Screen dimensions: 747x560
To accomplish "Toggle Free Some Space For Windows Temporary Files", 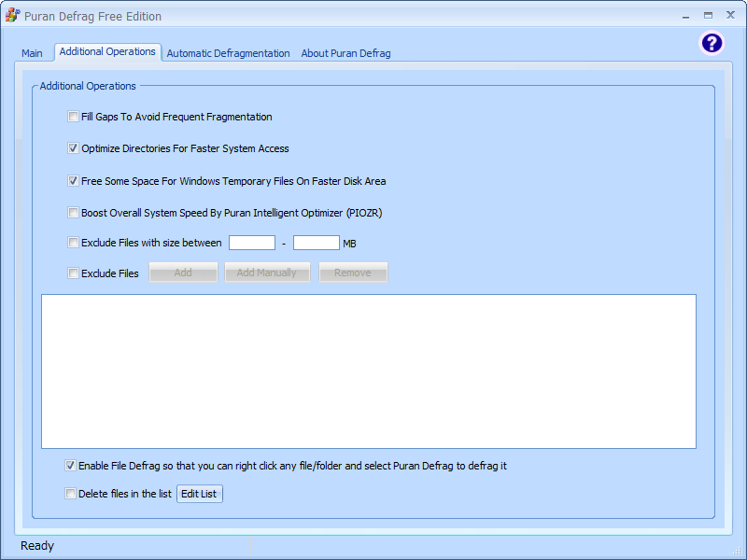I will click(73, 180).
